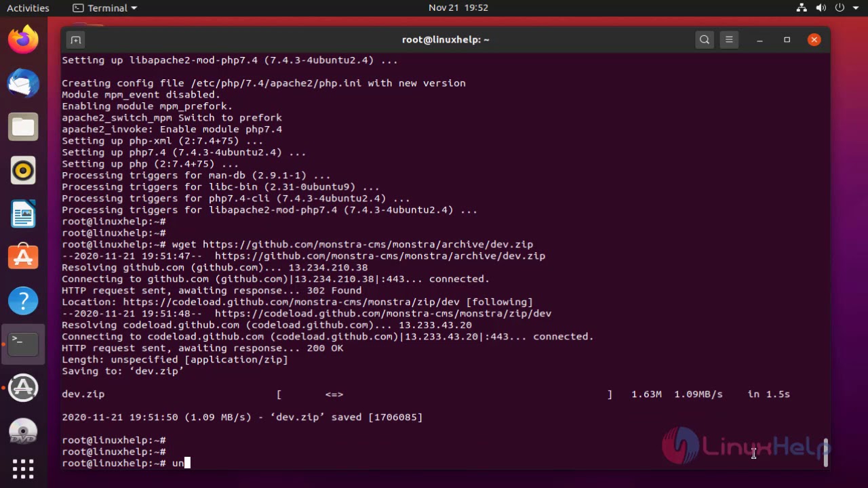Click the '302 Found' response line
Image resolution: width=868 pixels, height=488 pixels.
click(212, 291)
